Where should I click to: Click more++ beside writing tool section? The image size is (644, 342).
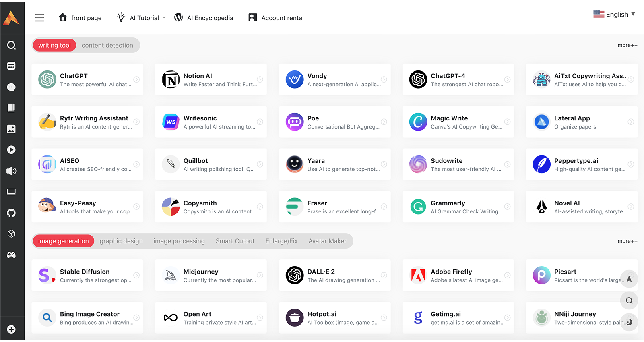coord(627,45)
